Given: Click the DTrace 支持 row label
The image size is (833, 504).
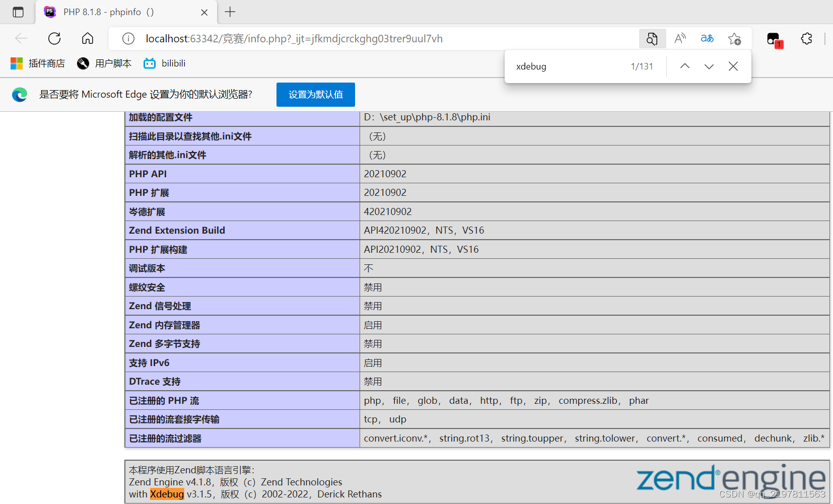Looking at the screenshot, I should pyautogui.click(x=155, y=382).
